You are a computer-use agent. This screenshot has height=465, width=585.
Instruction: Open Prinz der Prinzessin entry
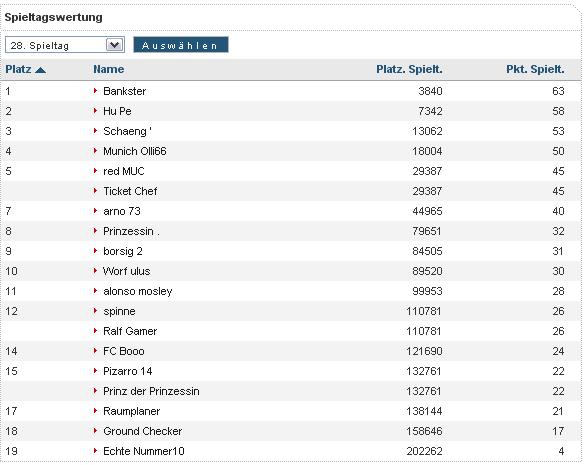pos(151,391)
